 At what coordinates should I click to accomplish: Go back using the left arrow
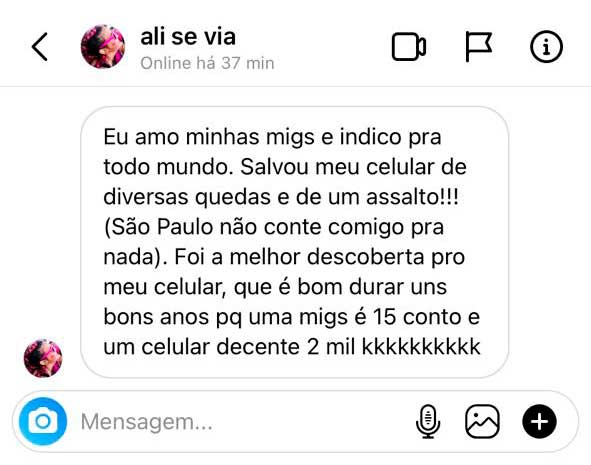pos(40,47)
